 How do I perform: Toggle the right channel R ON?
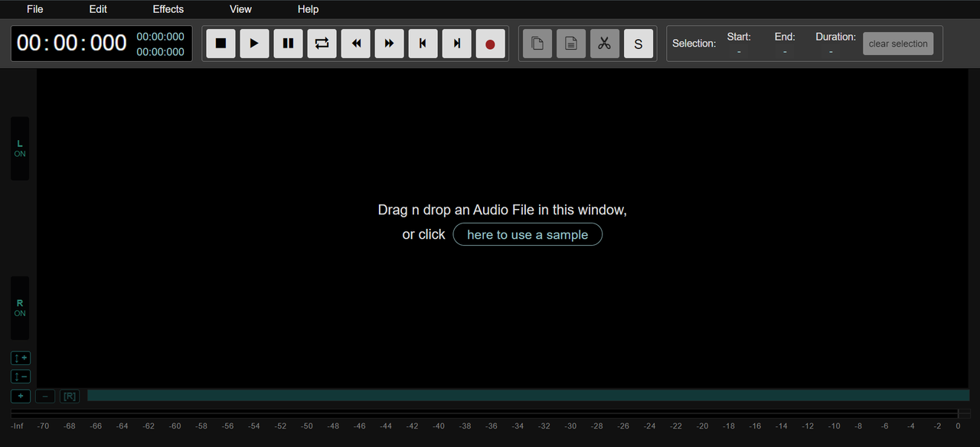[20, 308]
